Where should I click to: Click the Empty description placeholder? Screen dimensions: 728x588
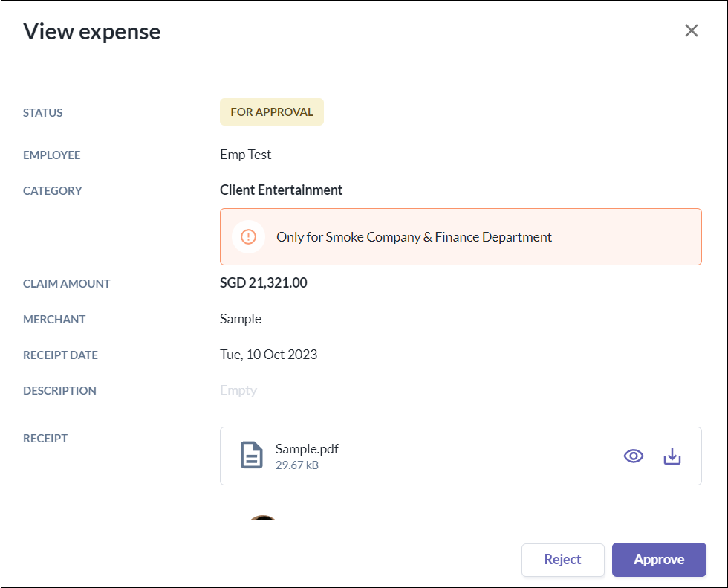click(238, 390)
